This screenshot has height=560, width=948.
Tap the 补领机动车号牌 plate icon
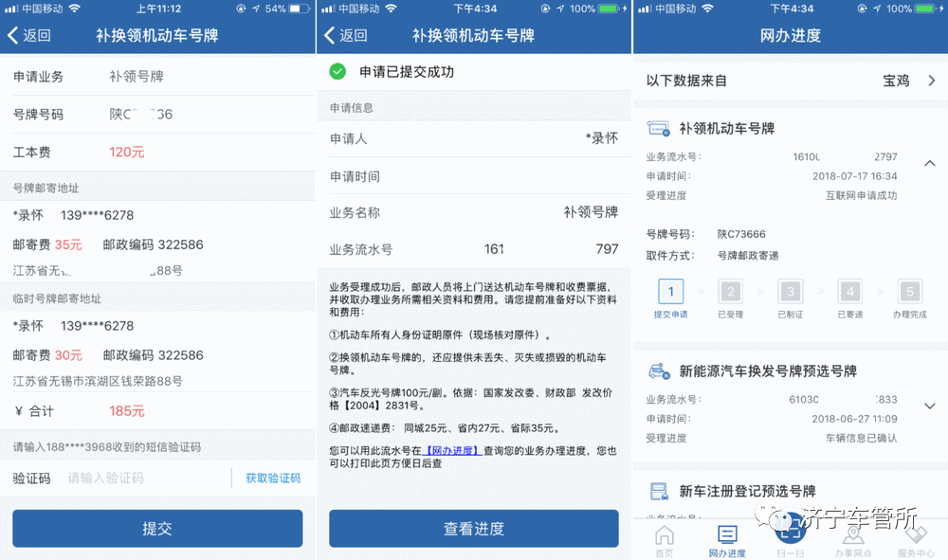point(659,128)
